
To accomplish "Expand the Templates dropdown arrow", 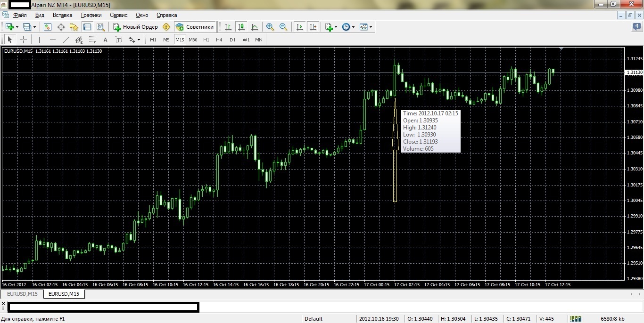I will coord(371,27).
